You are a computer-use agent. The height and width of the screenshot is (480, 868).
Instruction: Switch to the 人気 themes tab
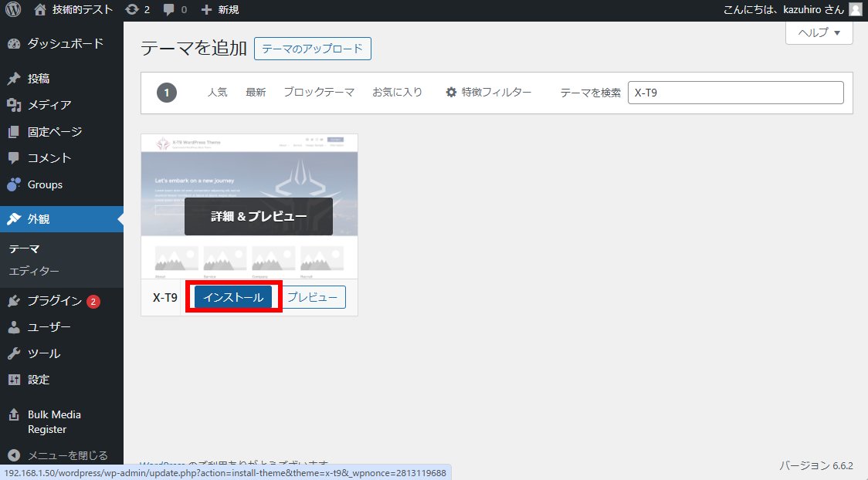[x=217, y=93]
